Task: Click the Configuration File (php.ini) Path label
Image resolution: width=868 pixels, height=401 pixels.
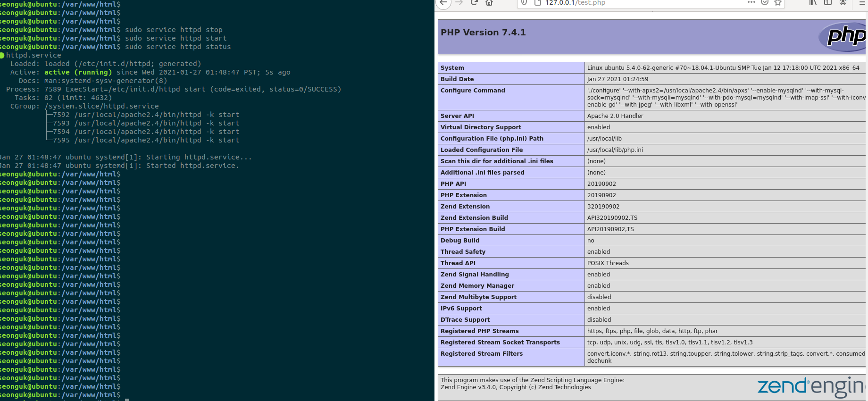Action: click(492, 139)
